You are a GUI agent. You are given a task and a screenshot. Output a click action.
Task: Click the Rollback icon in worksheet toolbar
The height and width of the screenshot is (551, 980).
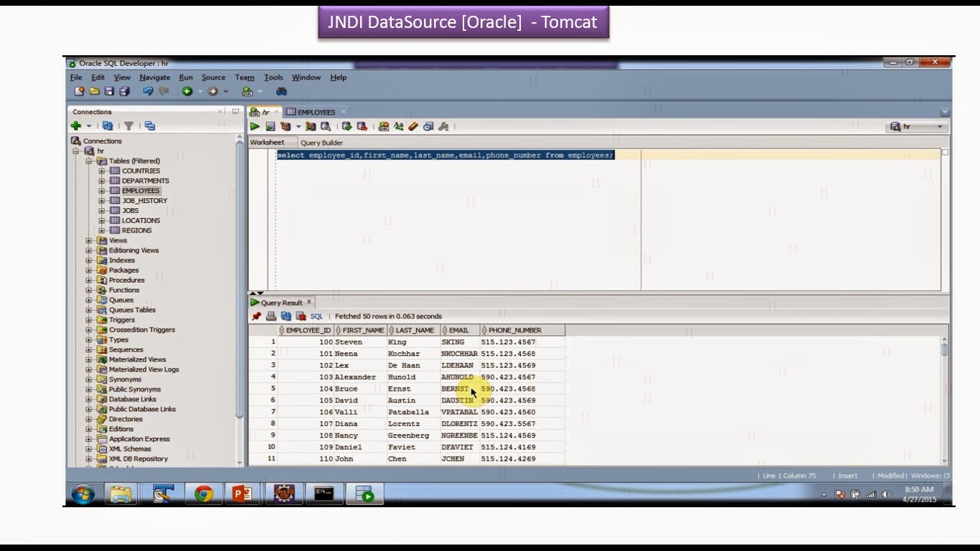tap(362, 126)
